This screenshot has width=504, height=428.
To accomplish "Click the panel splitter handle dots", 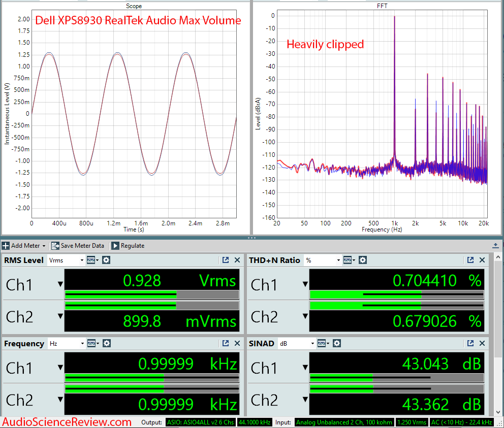I will click(x=251, y=238).
